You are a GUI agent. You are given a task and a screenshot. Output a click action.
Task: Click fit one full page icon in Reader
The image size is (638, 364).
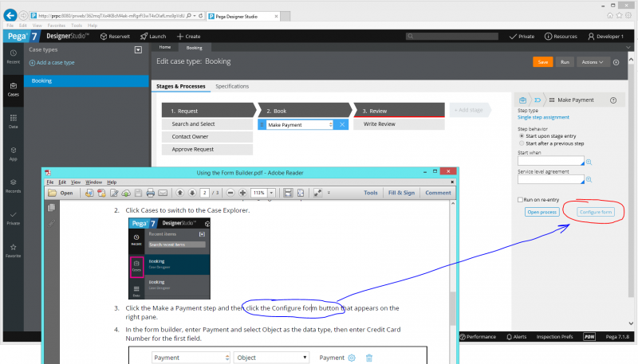[301, 193]
